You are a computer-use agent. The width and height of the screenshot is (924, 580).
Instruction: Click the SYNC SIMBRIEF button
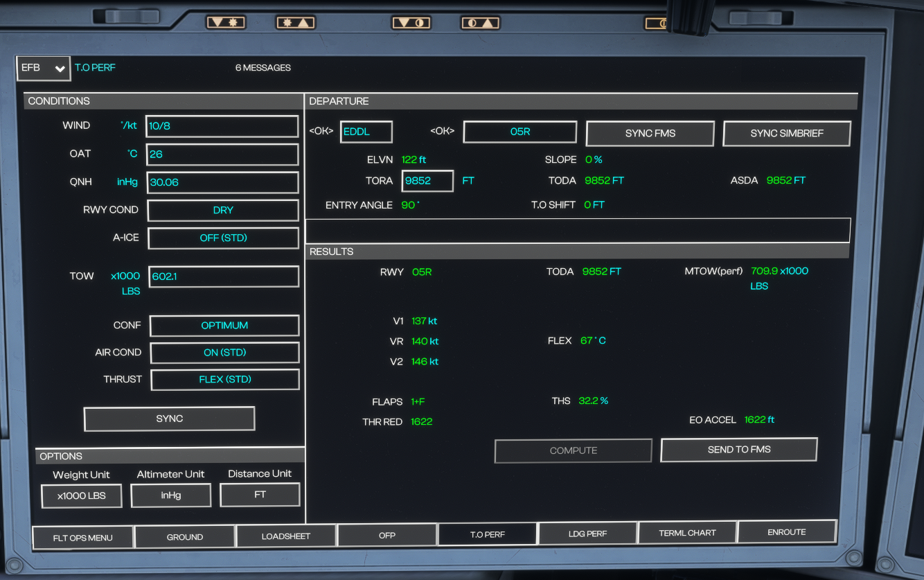787,133
